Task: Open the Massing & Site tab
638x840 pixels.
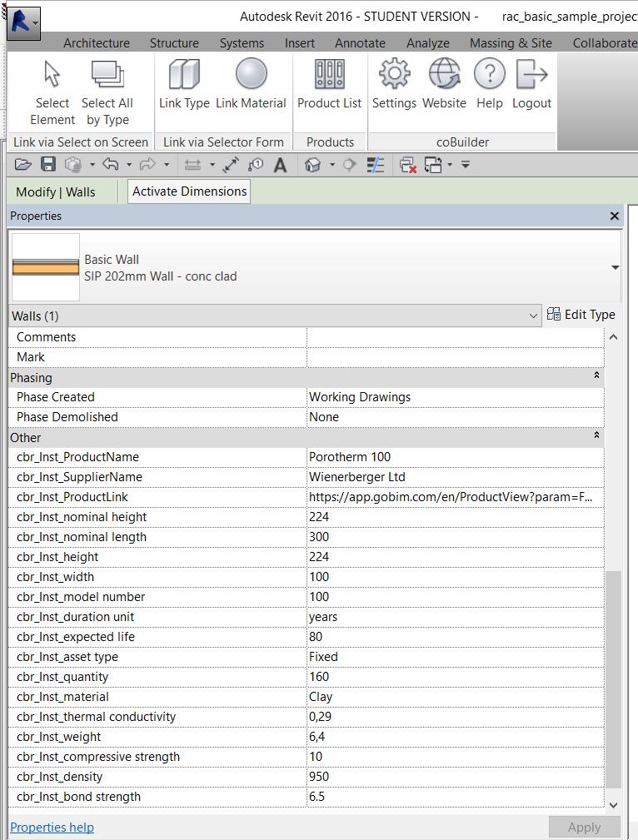Action: pyautogui.click(x=511, y=42)
